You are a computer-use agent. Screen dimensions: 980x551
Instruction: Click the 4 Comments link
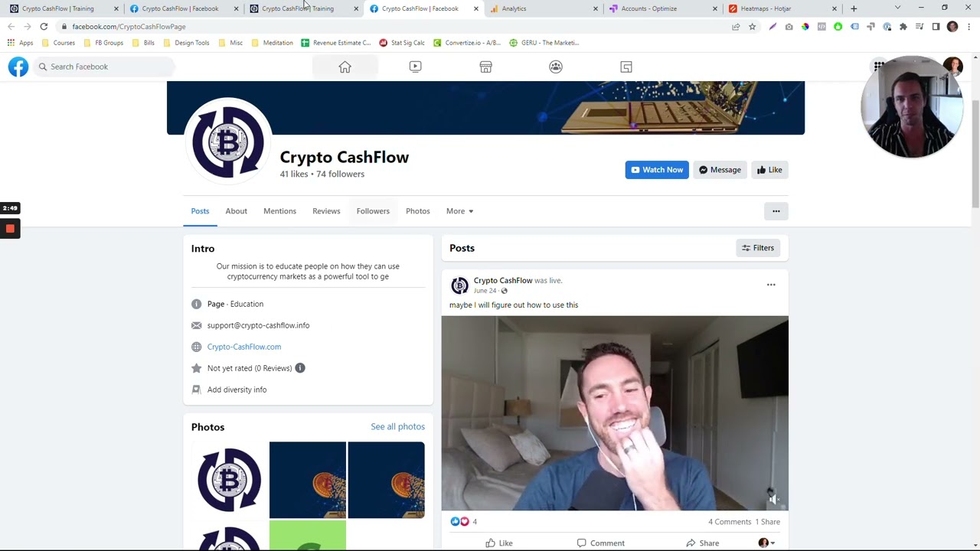click(730, 522)
